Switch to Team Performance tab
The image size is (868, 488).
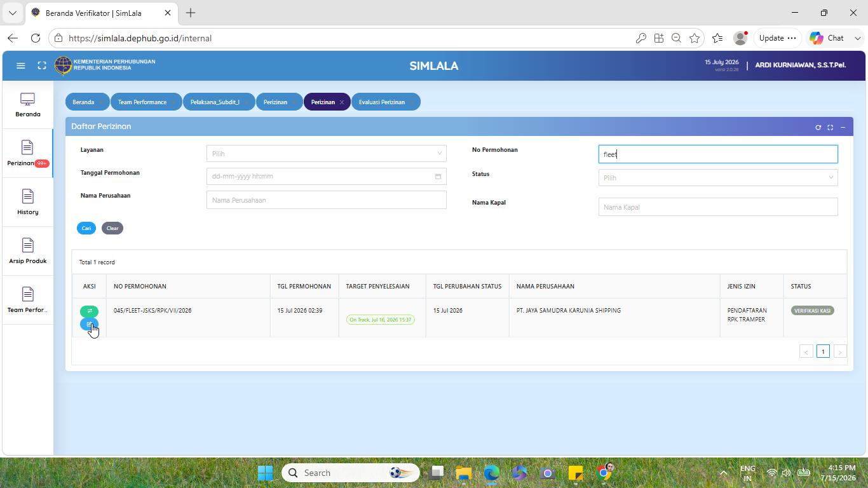tap(142, 102)
